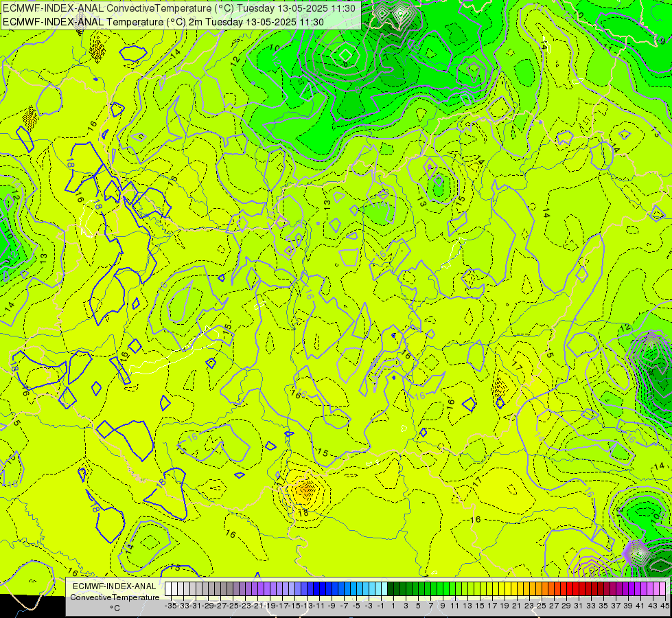Pick the light cyan swatch above the -1 label
Image resolution: width=672 pixels, height=618 pixels.
pyautogui.click(x=384, y=588)
